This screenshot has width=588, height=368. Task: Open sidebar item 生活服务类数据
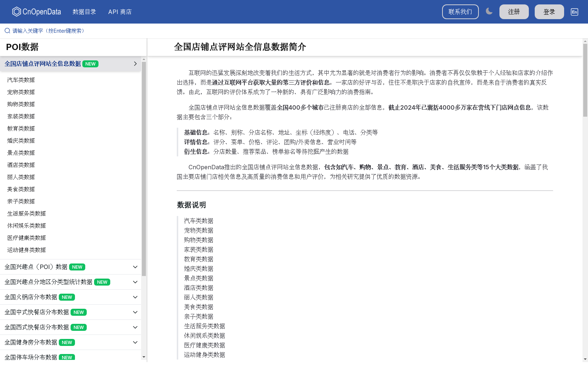tap(26, 213)
